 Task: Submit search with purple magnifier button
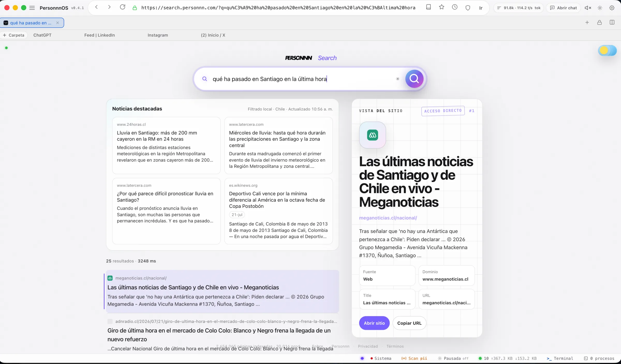tap(414, 79)
